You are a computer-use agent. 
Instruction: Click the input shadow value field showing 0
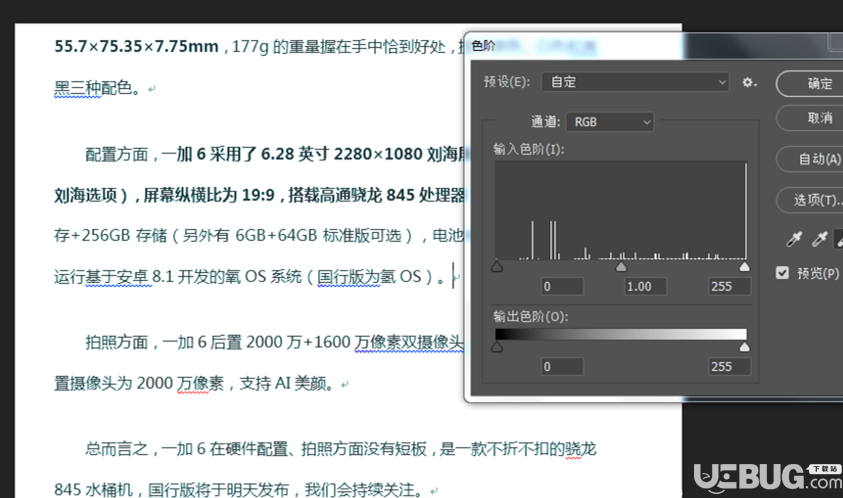coord(562,287)
